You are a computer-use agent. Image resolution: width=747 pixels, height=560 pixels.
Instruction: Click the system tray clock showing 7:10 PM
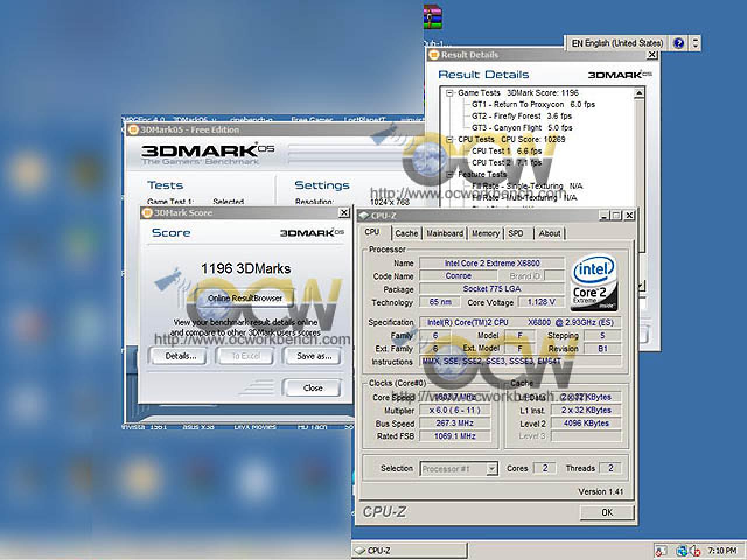tap(722, 550)
